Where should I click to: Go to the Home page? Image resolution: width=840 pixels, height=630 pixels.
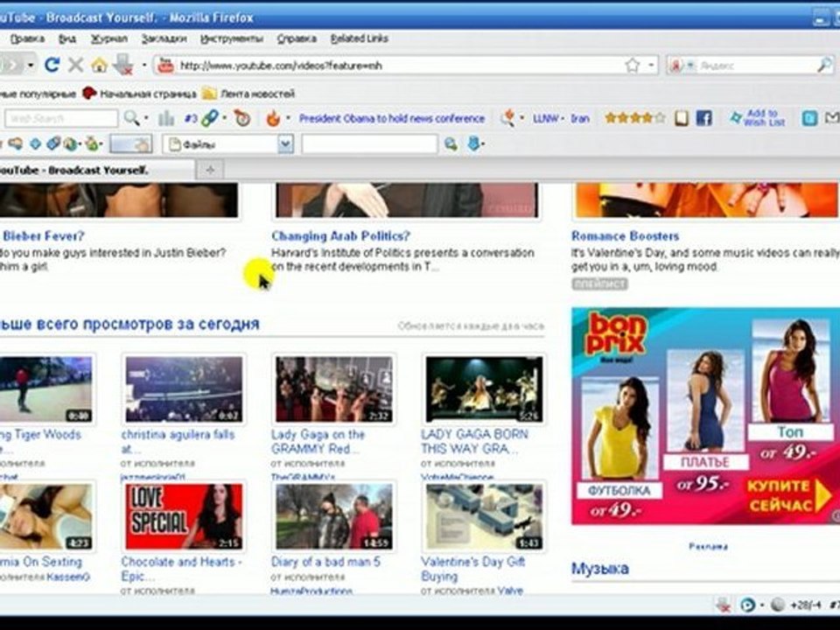click(99, 66)
